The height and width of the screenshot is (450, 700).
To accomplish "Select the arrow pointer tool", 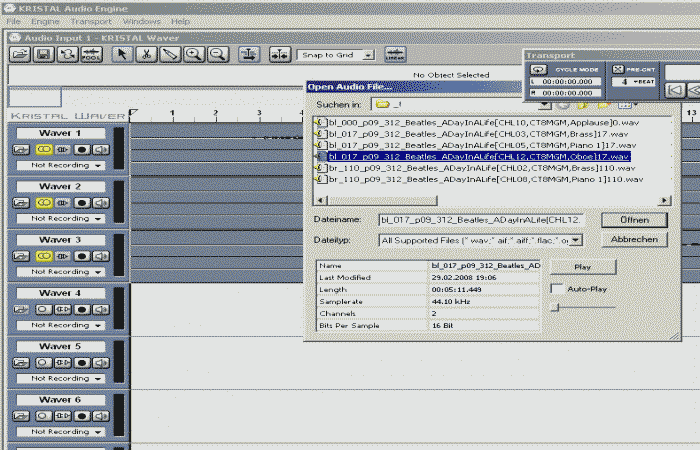I will (x=121, y=54).
